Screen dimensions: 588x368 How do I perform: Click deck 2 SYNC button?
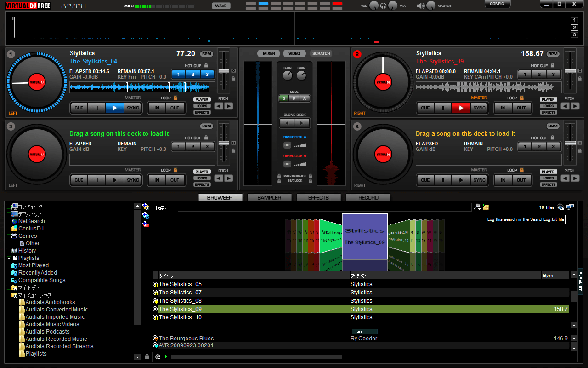click(x=479, y=108)
